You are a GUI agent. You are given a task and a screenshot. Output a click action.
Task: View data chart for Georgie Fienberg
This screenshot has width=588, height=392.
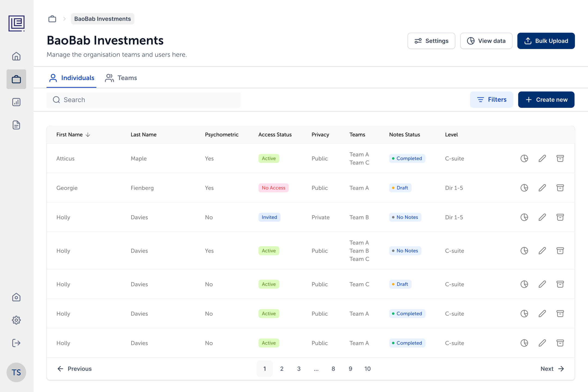pyautogui.click(x=524, y=188)
